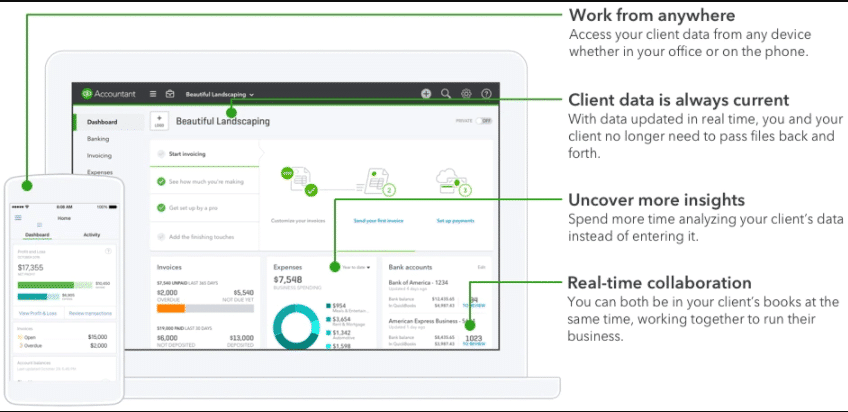Click the expenses donut chart
Image resolution: width=848 pixels, height=412 pixels.
[296, 328]
